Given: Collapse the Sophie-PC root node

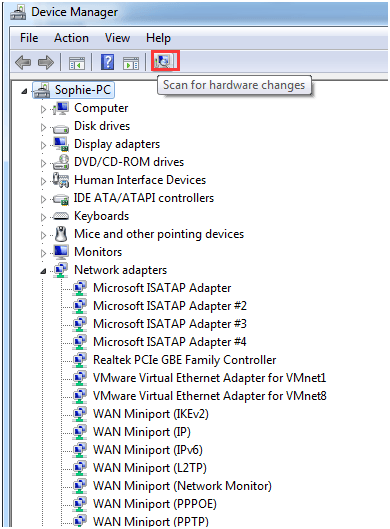Looking at the screenshot, I should click(24, 91).
